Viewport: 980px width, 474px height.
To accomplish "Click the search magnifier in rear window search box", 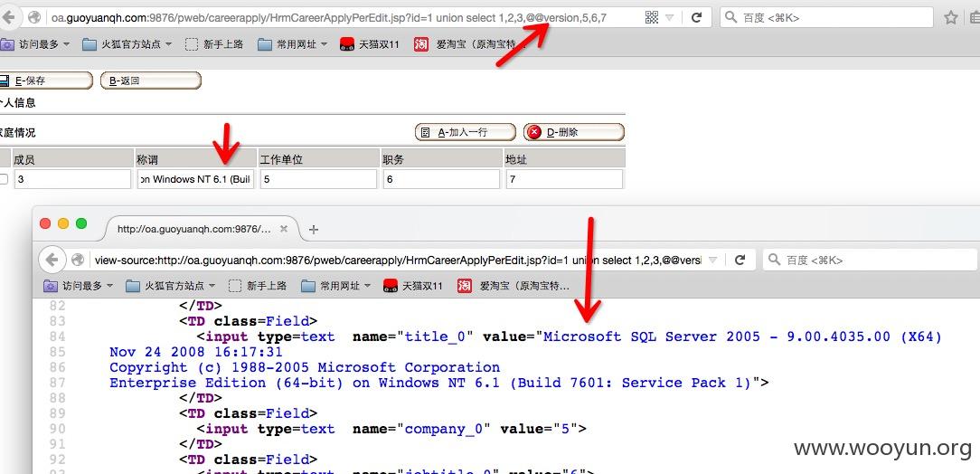I will pos(731,17).
